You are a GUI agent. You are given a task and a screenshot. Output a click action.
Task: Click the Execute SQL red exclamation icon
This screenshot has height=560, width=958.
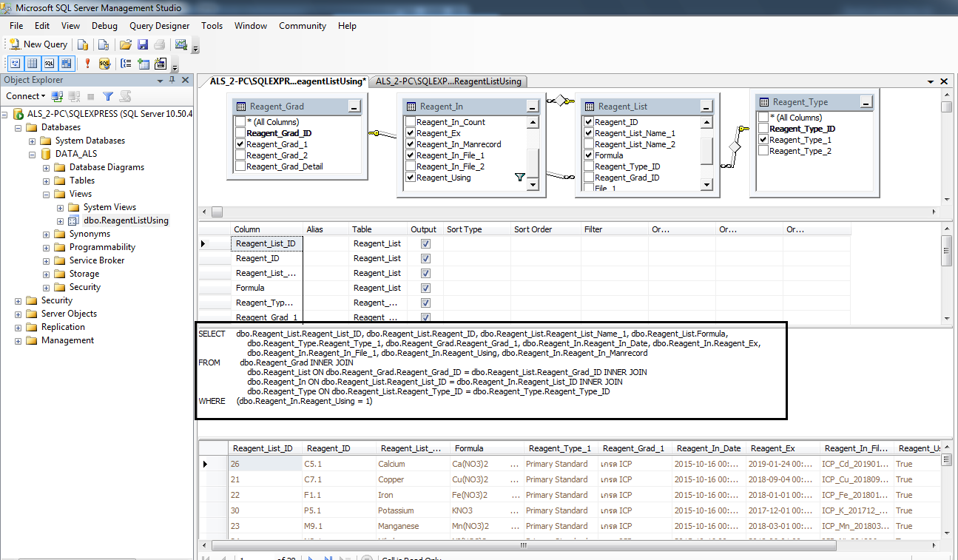(87, 64)
